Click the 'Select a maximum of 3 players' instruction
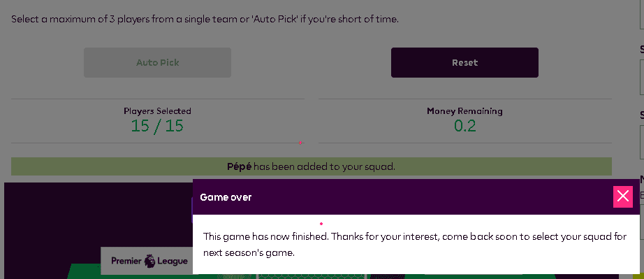Viewport: 644px width, 279px height. tap(205, 19)
